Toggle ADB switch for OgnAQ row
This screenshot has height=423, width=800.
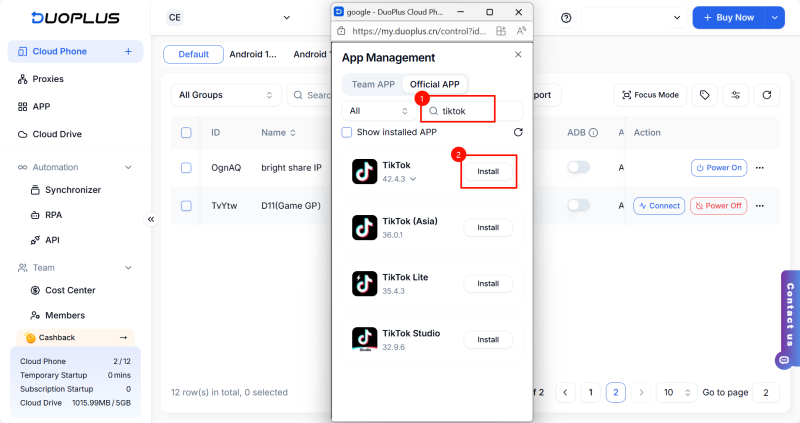[578, 168]
